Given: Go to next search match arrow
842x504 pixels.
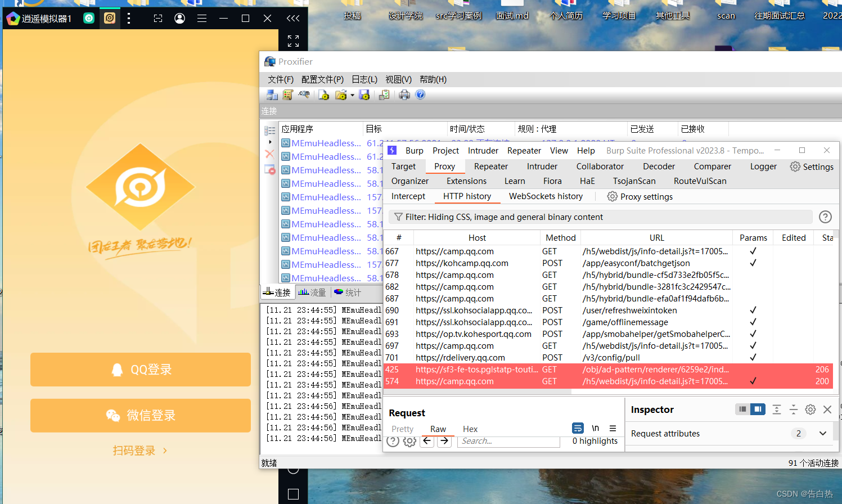Looking at the screenshot, I should [444, 441].
